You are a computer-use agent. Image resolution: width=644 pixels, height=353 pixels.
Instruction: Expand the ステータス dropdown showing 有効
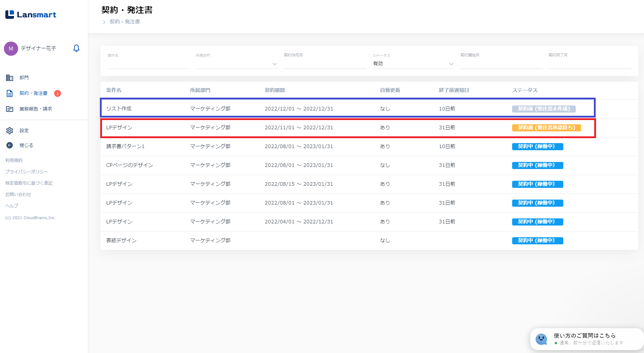451,64
